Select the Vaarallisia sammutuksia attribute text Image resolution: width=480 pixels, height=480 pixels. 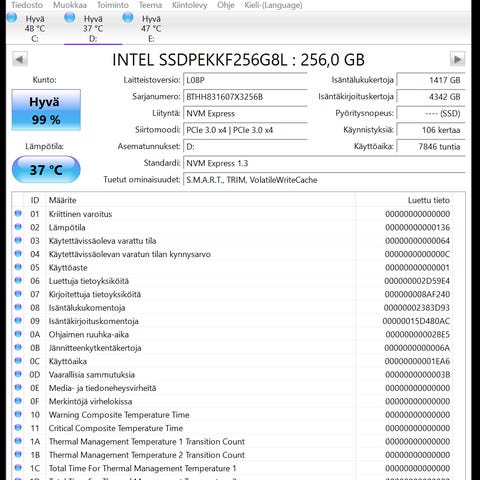(x=92, y=375)
